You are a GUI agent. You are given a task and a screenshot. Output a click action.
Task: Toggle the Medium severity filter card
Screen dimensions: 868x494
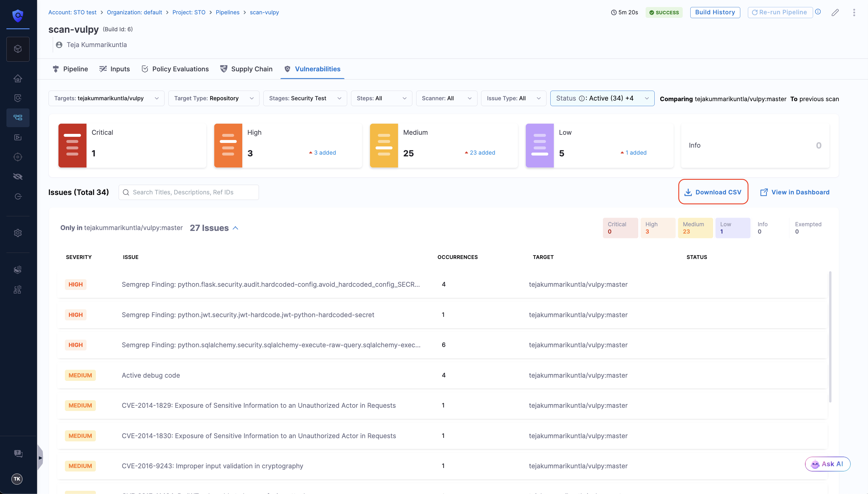click(443, 146)
